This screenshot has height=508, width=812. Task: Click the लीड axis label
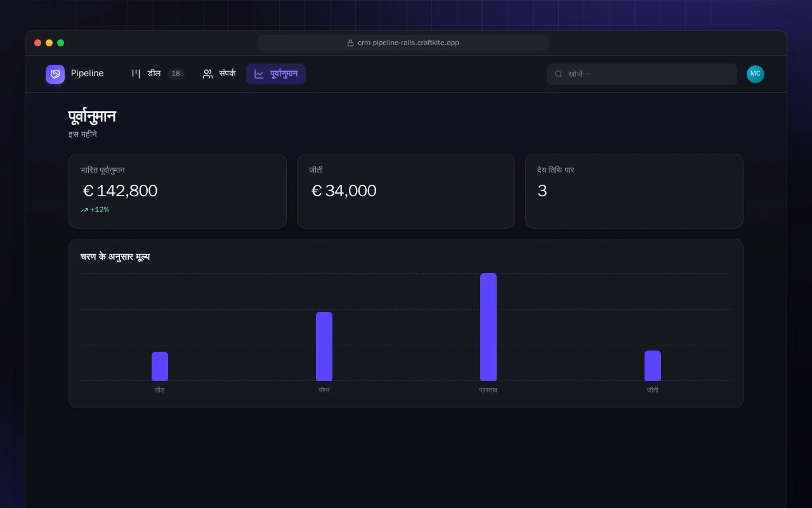tap(160, 390)
